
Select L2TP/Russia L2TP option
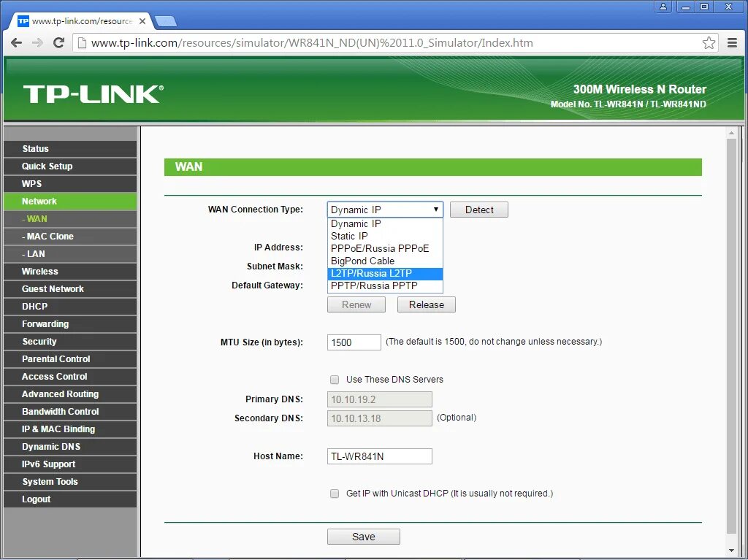(x=385, y=273)
